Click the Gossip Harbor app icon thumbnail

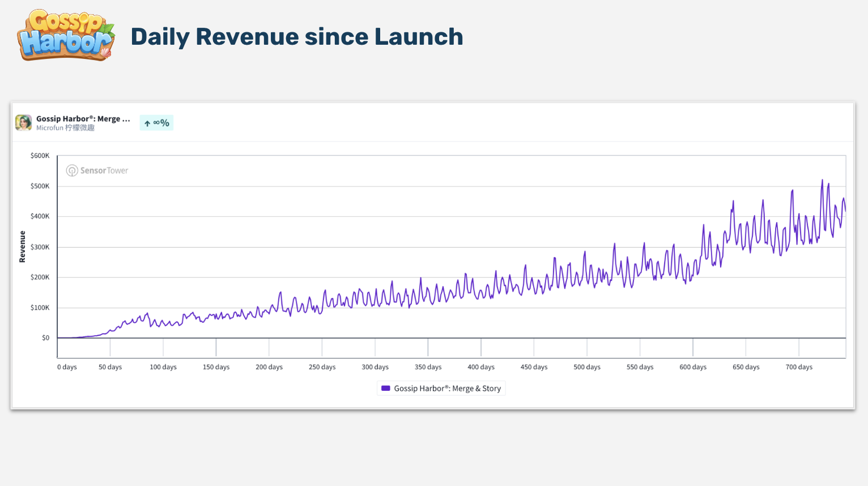[x=23, y=122]
